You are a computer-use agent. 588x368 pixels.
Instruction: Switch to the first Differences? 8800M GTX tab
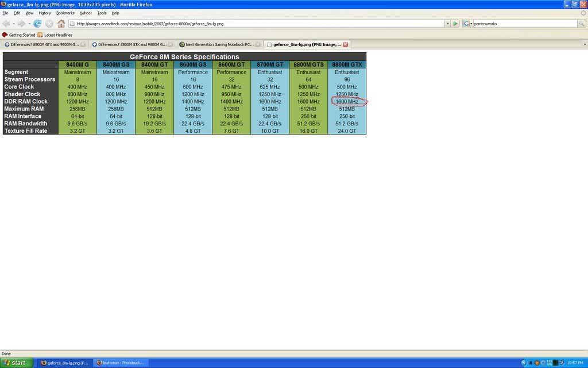tap(45, 44)
